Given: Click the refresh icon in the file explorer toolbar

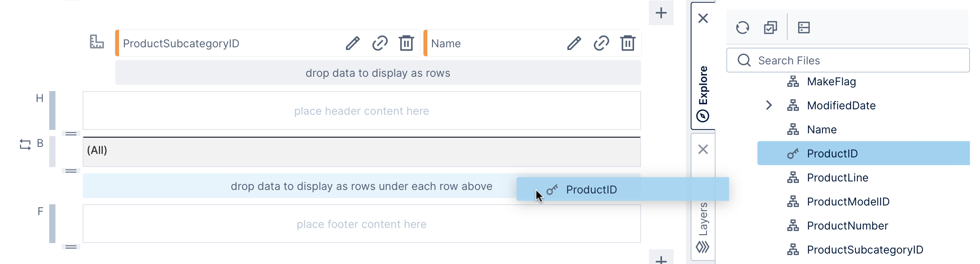Looking at the screenshot, I should (x=743, y=28).
